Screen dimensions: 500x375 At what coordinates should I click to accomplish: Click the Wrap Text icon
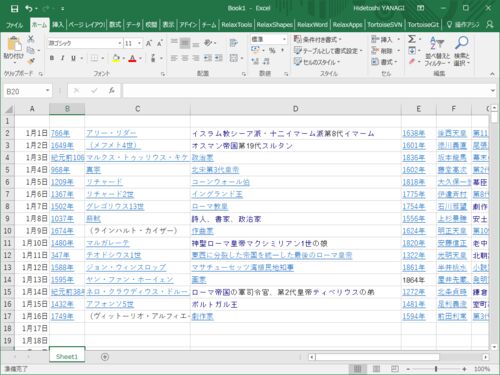(234, 43)
